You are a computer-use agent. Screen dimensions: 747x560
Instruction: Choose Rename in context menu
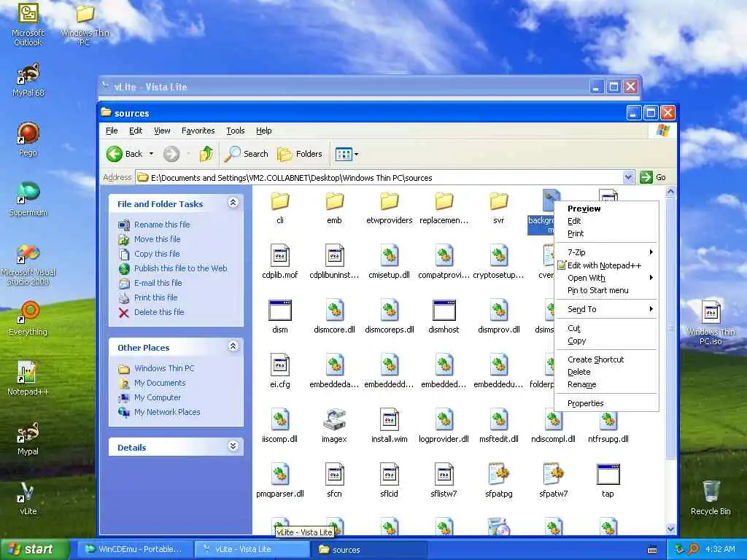coord(606,385)
